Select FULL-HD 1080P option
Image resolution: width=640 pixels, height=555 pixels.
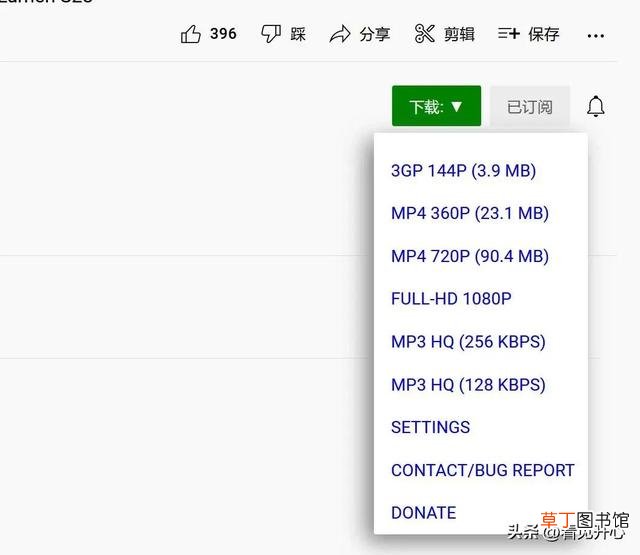click(x=451, y=299)
